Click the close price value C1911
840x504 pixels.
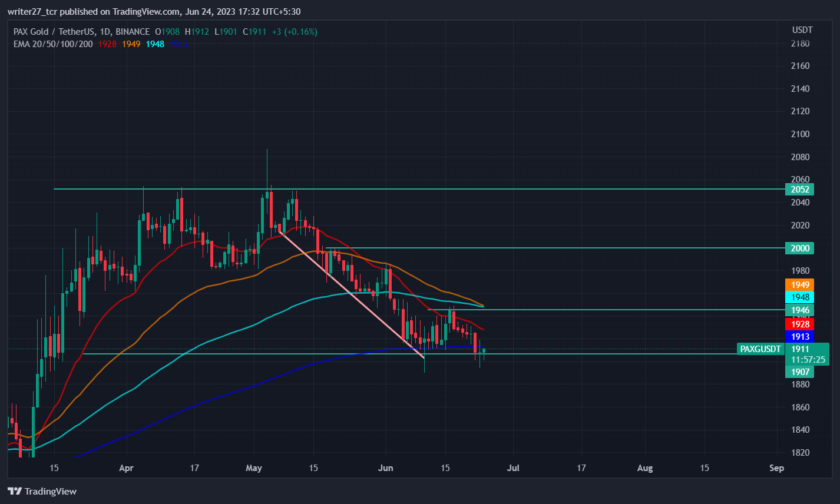(253, 32)
